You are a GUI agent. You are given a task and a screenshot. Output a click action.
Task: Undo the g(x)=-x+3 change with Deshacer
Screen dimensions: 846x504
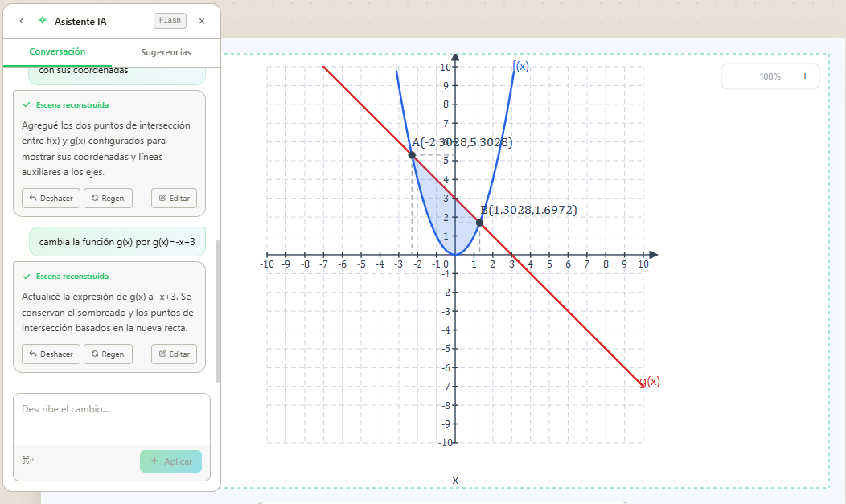point(51,354)
